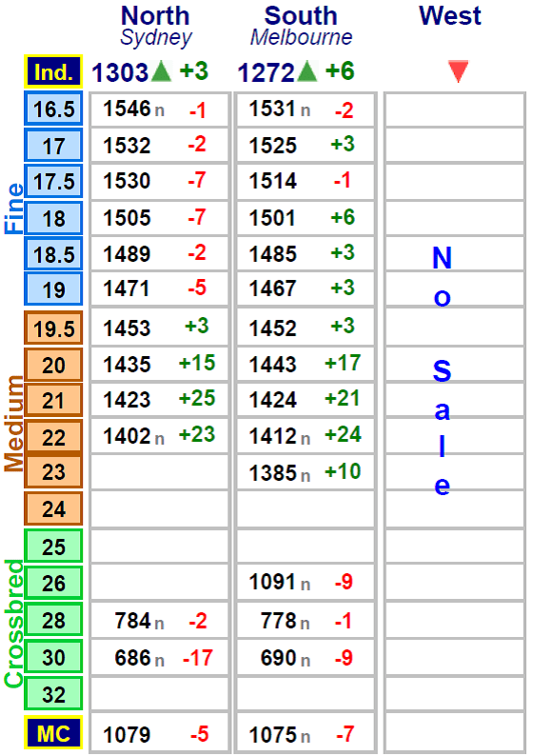Screen dimensions: 533x756
Task: Open the North Sydney column header
Action: 155,26
